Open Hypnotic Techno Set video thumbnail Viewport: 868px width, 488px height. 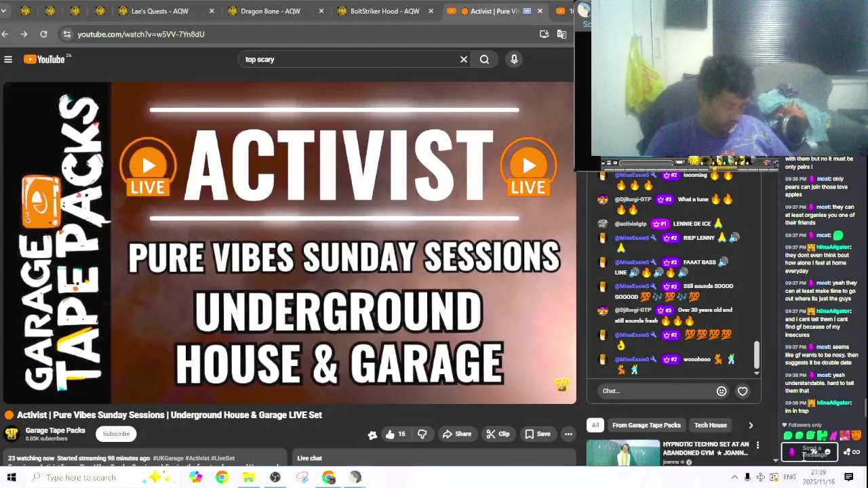(x=623, y=453)
